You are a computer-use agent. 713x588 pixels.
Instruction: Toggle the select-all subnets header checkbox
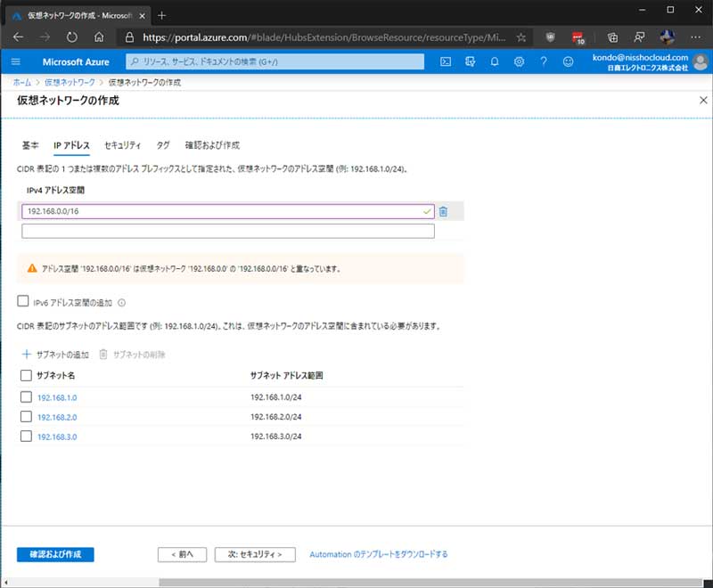(26, 376)
